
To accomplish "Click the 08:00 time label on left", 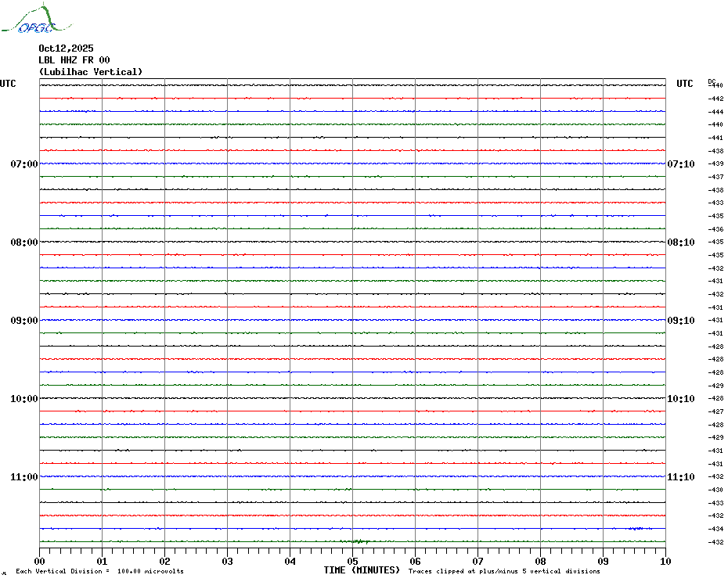I will tap(23, 242).
